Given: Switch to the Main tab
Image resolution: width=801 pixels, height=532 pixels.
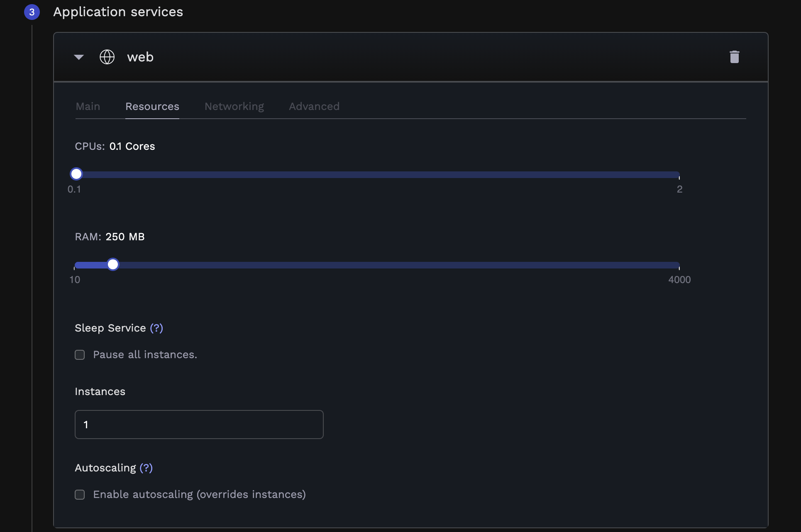Looking at the screenshot, I should point(88,107).
